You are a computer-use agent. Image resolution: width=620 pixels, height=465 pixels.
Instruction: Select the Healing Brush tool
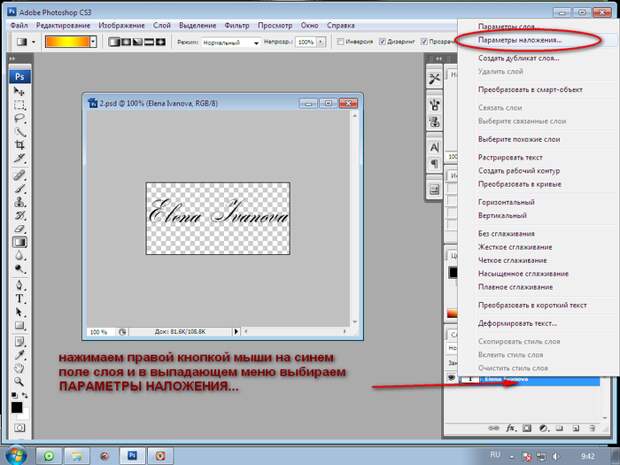pyautogui.click(x=19, y=175)
